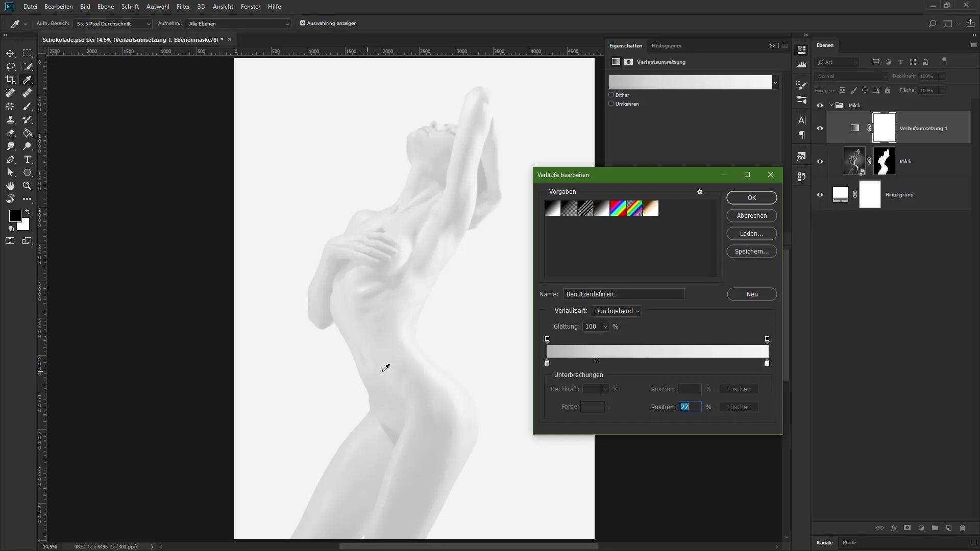This screenshot has height=551, width=980.
Task: Click the Name field Benutzerdefiniert
Action: pos(624,294)
